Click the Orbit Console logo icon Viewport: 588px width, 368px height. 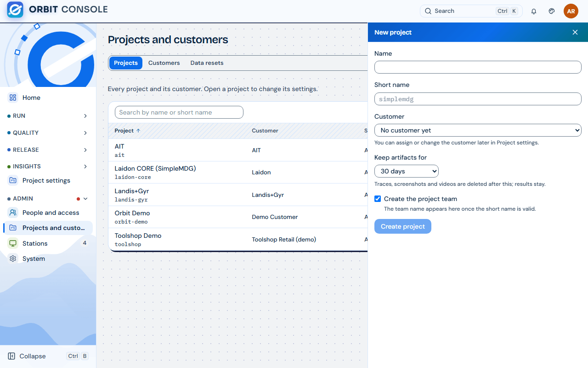click(x=15, y=10)
